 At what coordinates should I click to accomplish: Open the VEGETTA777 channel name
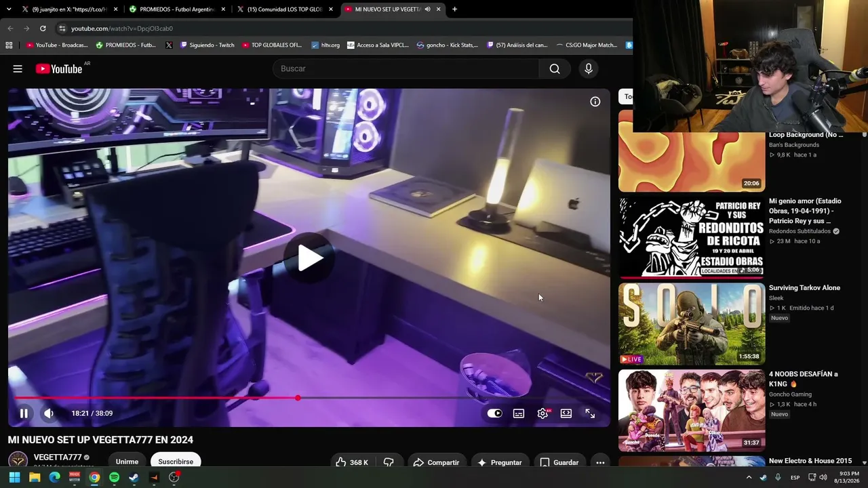(58, 457)
